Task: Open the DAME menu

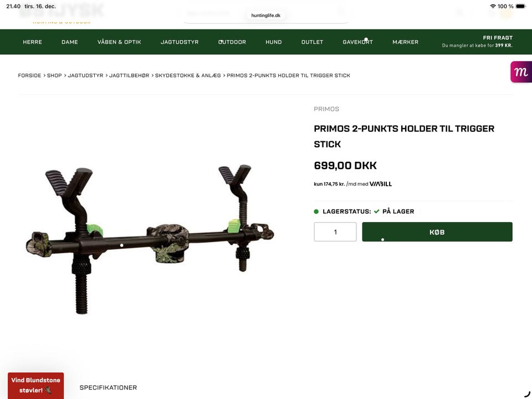Action: coord(70,42)
